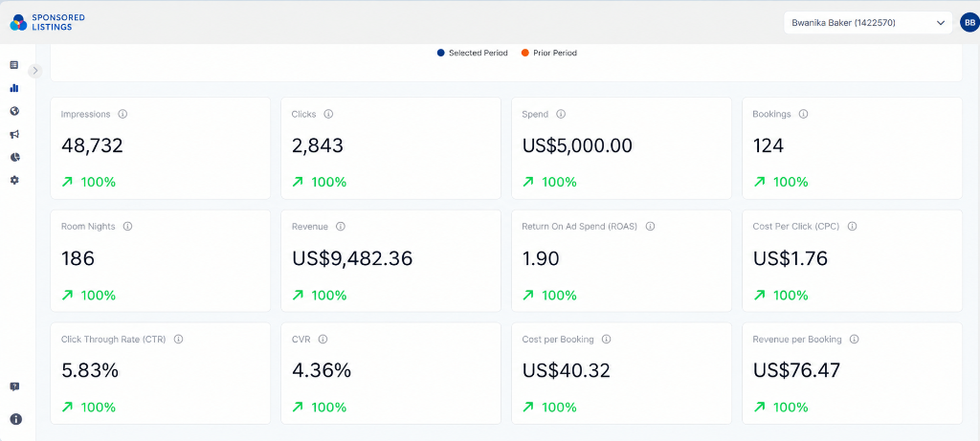
Task: Select the Revenue value US$9,482.36
Action: coord(352,258)
